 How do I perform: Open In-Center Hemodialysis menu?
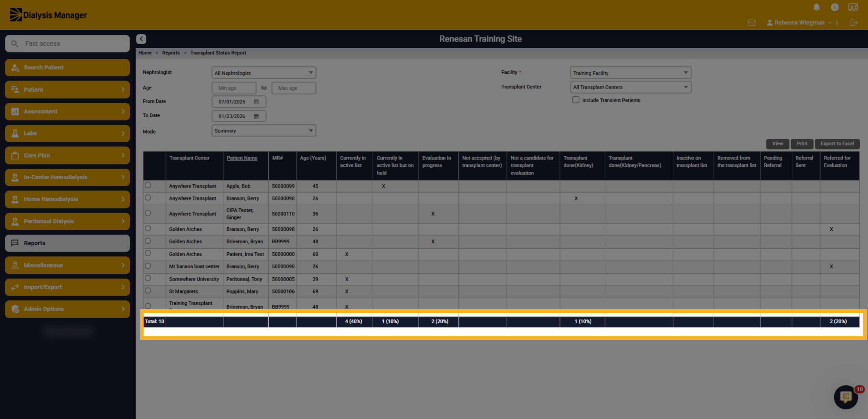tap(67, 178)
